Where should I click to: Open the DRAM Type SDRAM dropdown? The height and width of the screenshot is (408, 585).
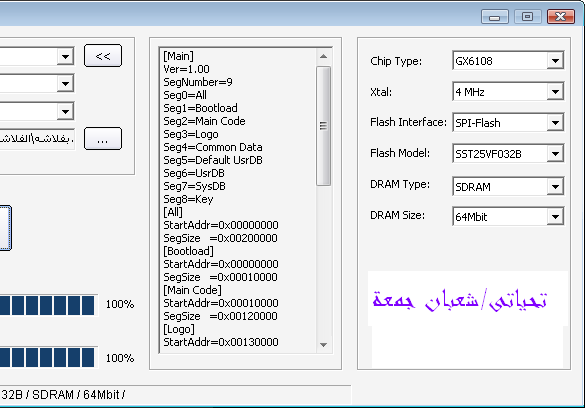click(x=508, y=186)
